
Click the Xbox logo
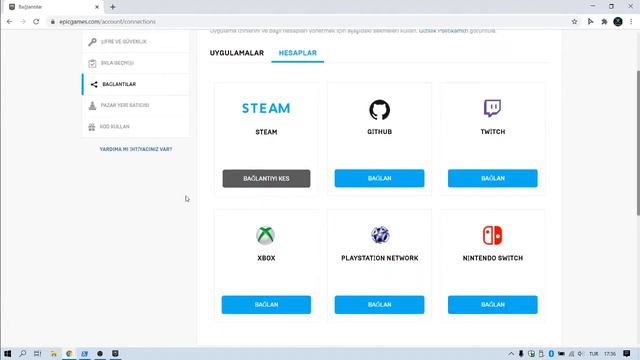[x=266, y=236]
